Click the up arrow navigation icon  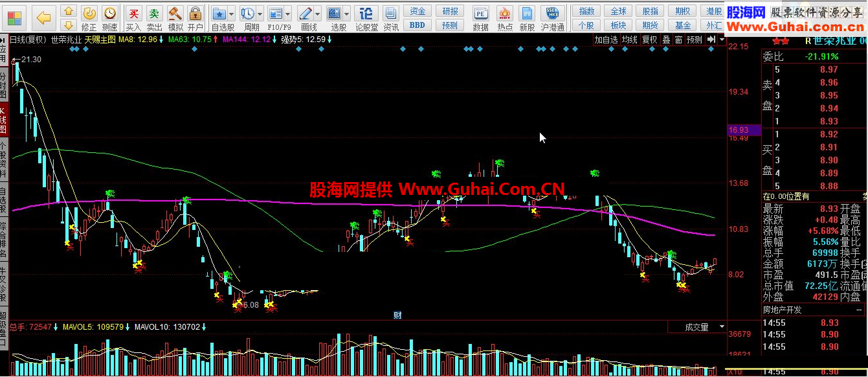point(68,12)
